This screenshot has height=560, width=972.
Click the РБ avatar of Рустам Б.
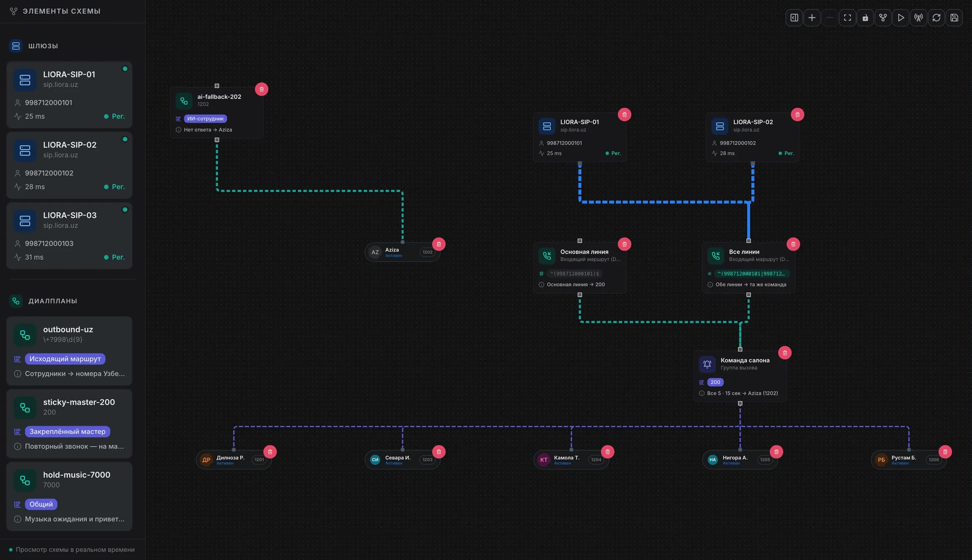[881, 460]
